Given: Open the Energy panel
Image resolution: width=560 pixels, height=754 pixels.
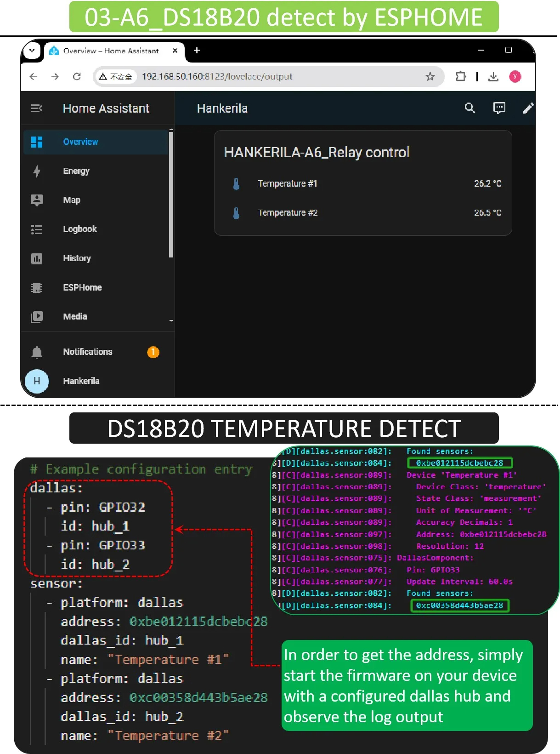Looking at the screenshot, I should click(96, 171).
